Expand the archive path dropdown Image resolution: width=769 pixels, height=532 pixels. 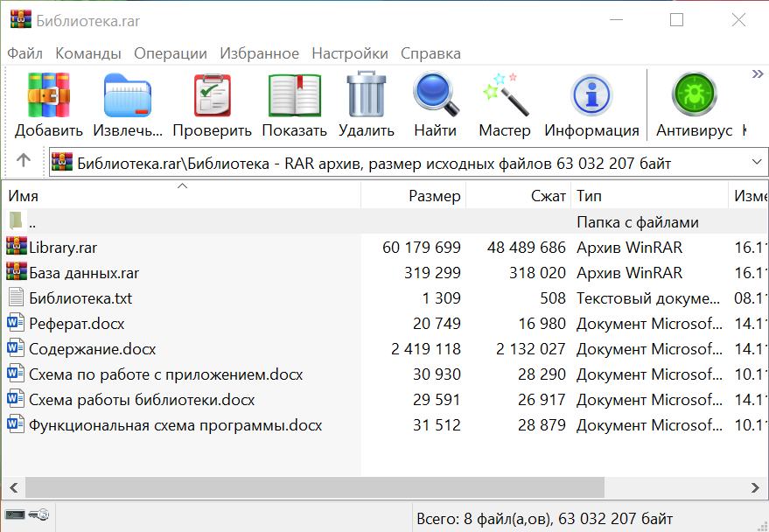[x=756, y=162]
